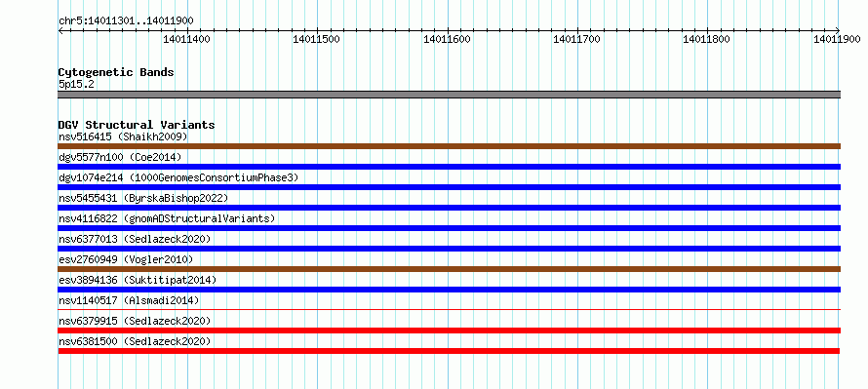Image resolution: width=868 pixels, height=389 pixels.
Task: Click the blue bar under nsv4116822
Action: coord(449,228)
